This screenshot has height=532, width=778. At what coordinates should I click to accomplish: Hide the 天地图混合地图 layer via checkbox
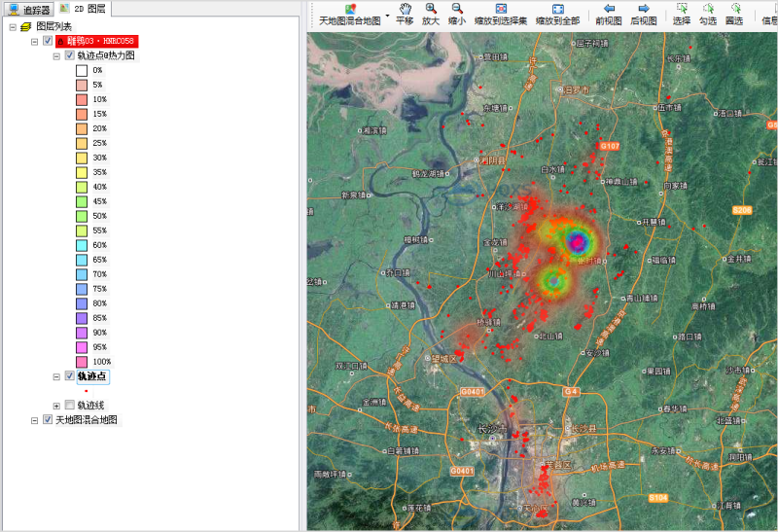[x=48, y=420]
